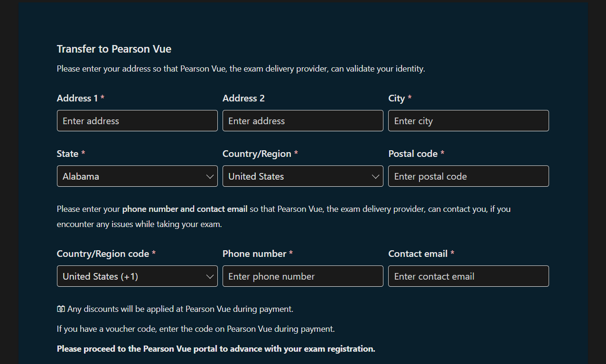This screenshot has height=364, width=606.
Task: Click the "State" field label
Action: click(67, 154)
